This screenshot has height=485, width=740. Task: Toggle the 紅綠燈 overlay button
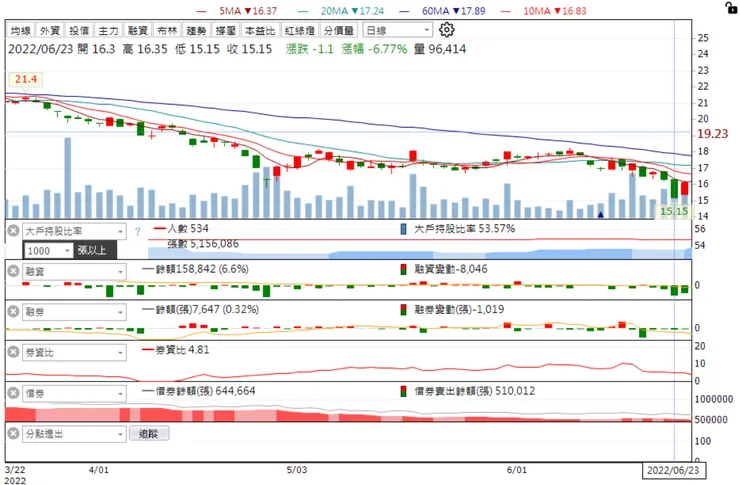coord(300,30)
